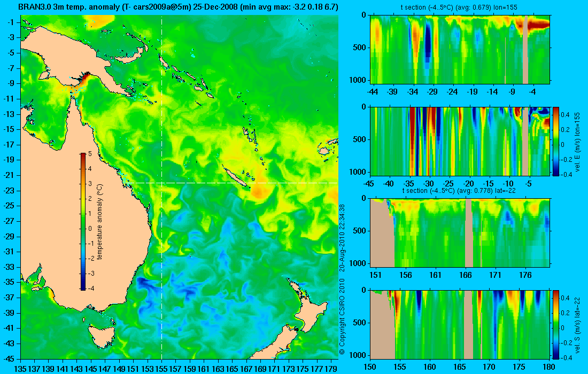The width and height of the screenshot is (588, 374).
Task: Select the 't section lat=-22' plot title
Action: [x=459, y=190]
